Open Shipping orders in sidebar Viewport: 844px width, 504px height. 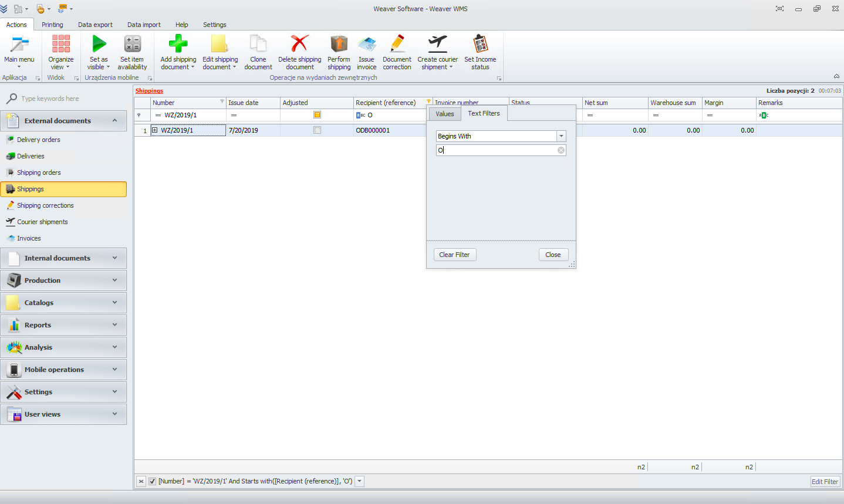point(63,172)
